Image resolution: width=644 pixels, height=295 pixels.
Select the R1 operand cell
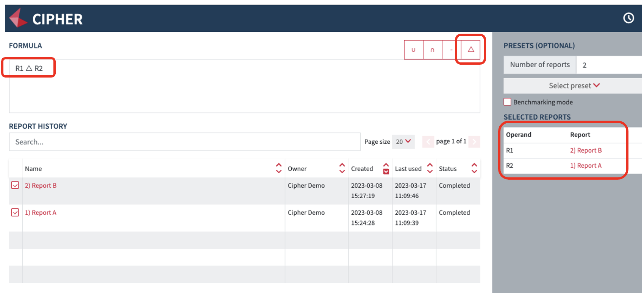click(x=510, y=151)
